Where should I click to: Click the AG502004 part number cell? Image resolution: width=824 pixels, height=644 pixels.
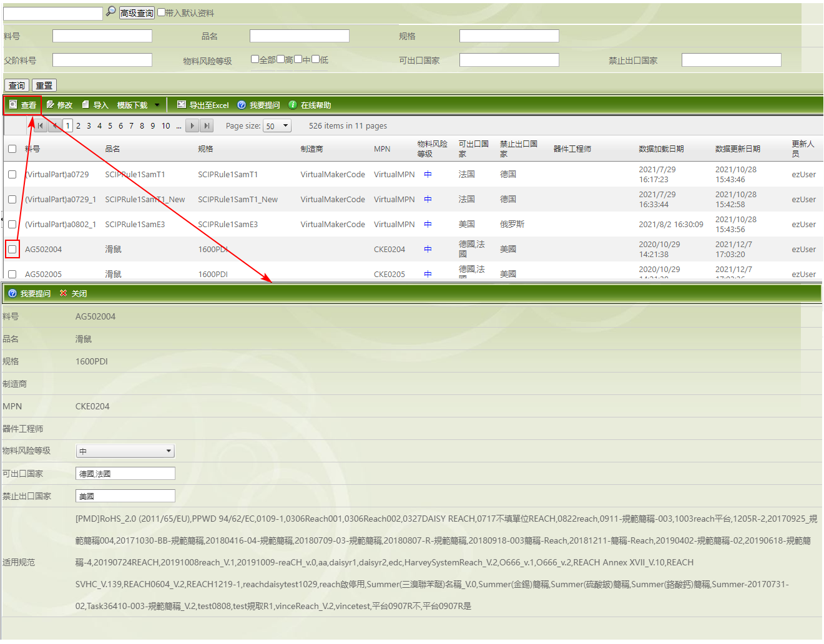43,249
